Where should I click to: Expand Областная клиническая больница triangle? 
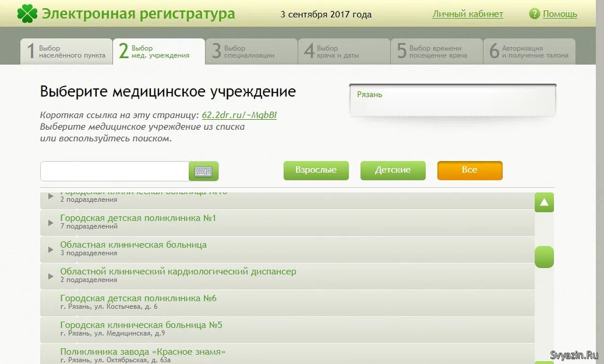pos(51,249)
